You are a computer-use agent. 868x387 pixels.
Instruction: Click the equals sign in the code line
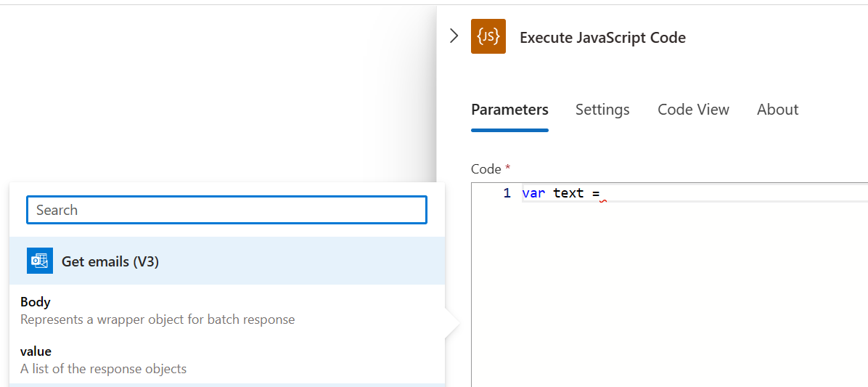pos(596,193)
